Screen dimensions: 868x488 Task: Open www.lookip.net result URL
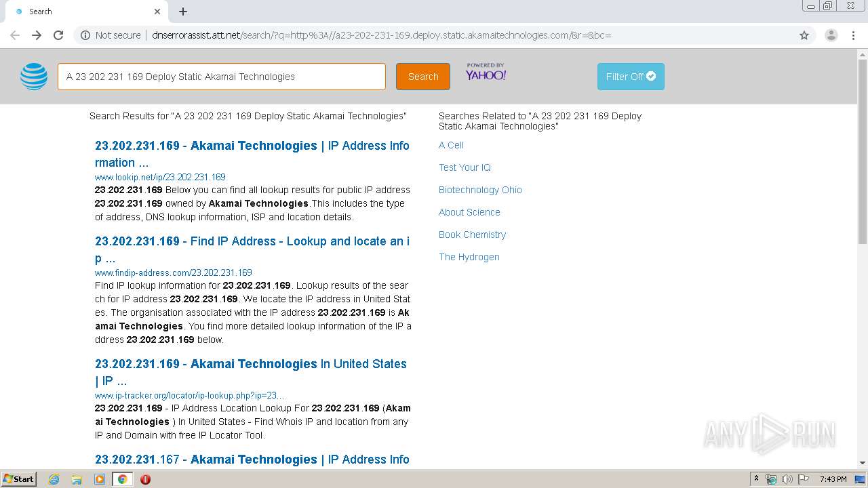pos(160,177)
